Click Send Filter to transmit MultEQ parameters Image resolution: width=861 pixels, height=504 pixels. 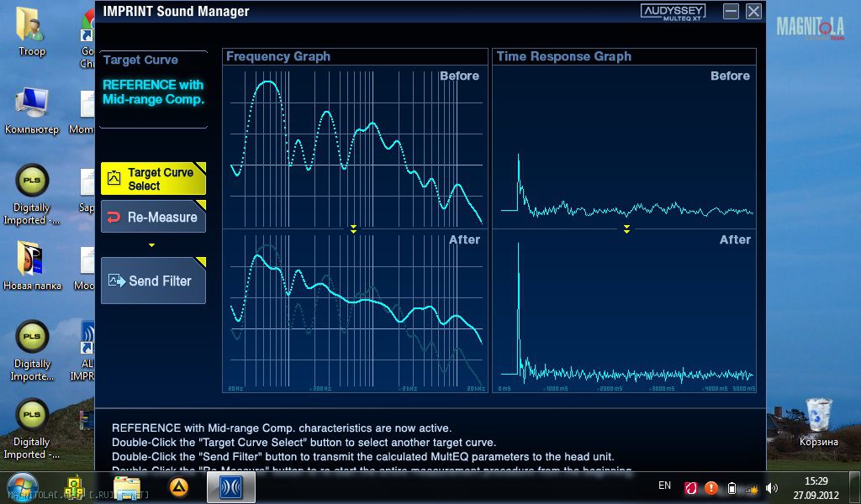coord(153,281)
